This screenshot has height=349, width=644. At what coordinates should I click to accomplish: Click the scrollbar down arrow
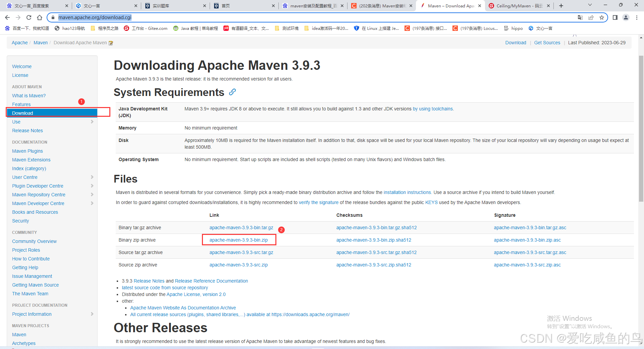(x=641, y=343)
